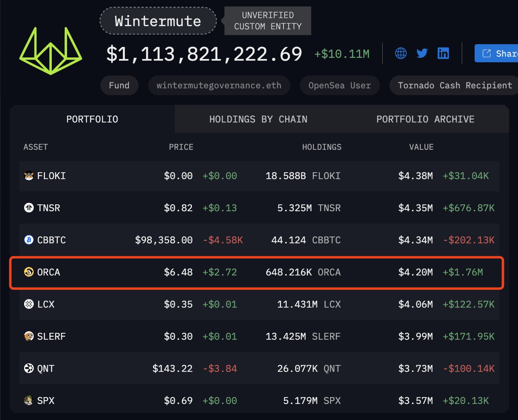Click the SLERF value change +$171.95K
The height and width of the screenshot is (420, 518).
pyautogui.click(x=469, y=336)
